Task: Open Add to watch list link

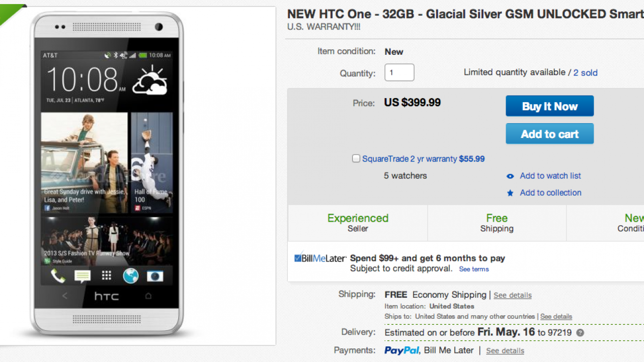Action: pyautogui.click(x=550, y=176)
